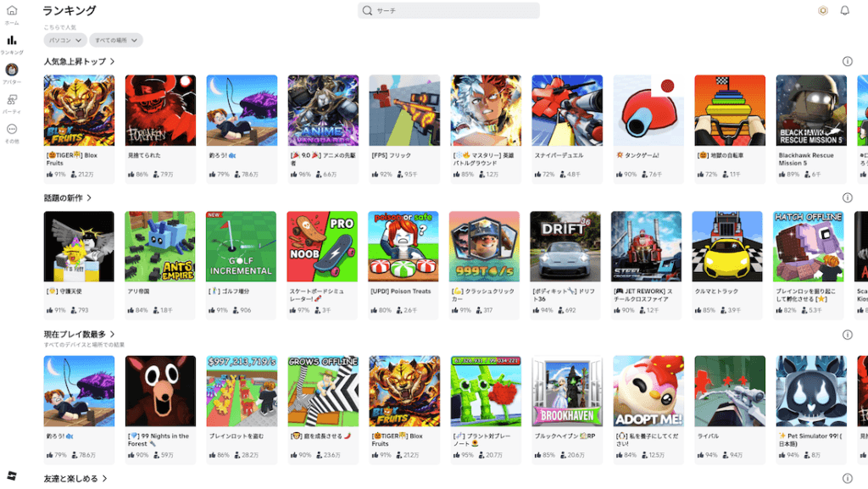Expand the 友達と楽しめる section chevron
This screenshot has width=868, height=489.
tap(104, 479)
